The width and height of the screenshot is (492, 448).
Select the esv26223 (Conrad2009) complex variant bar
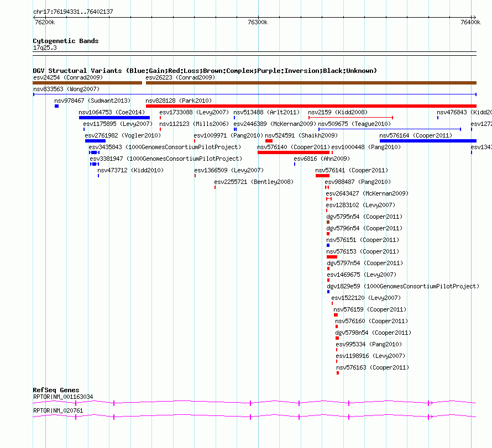tap(311, 83)
